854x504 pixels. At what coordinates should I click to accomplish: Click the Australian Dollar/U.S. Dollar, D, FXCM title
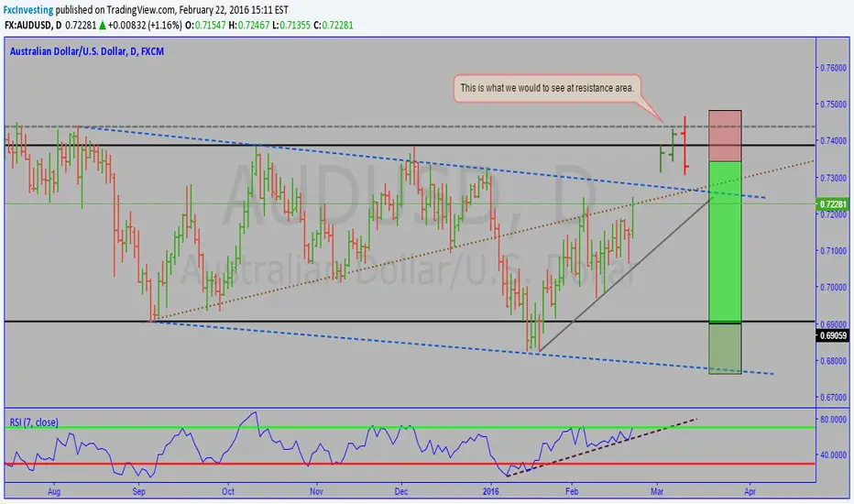pos(87,51)
